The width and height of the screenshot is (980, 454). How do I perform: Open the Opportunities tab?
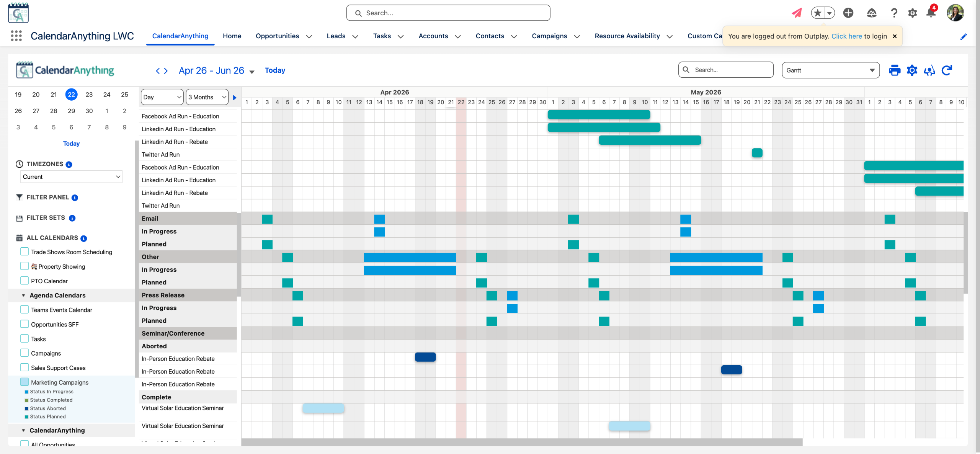point(277,36)
